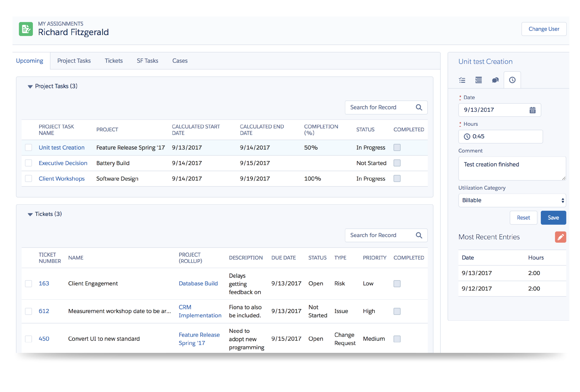
Task: Open the checklist icon tab in the side panel
Action: coord(462,80)
